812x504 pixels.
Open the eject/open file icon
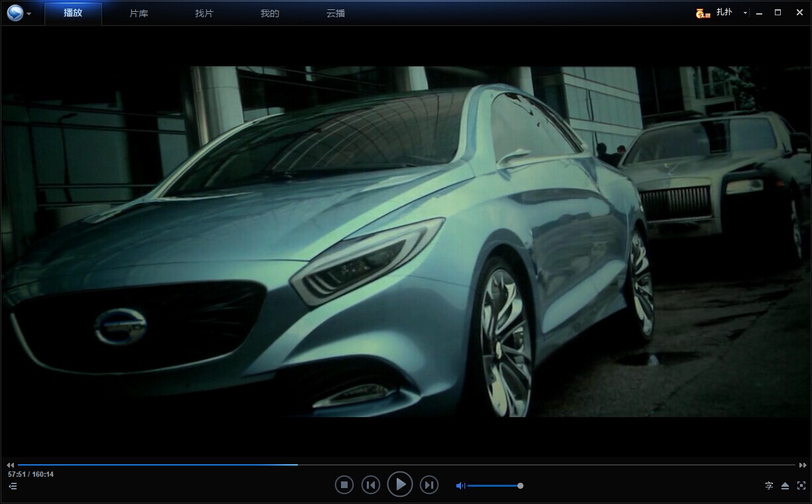point(785,486)
